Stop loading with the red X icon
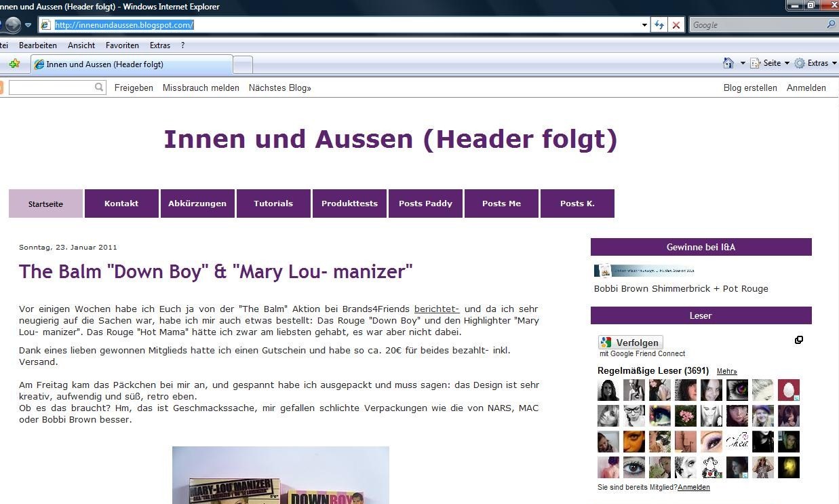The width and height of the screenshot is (839, 504). pos(676,25)
